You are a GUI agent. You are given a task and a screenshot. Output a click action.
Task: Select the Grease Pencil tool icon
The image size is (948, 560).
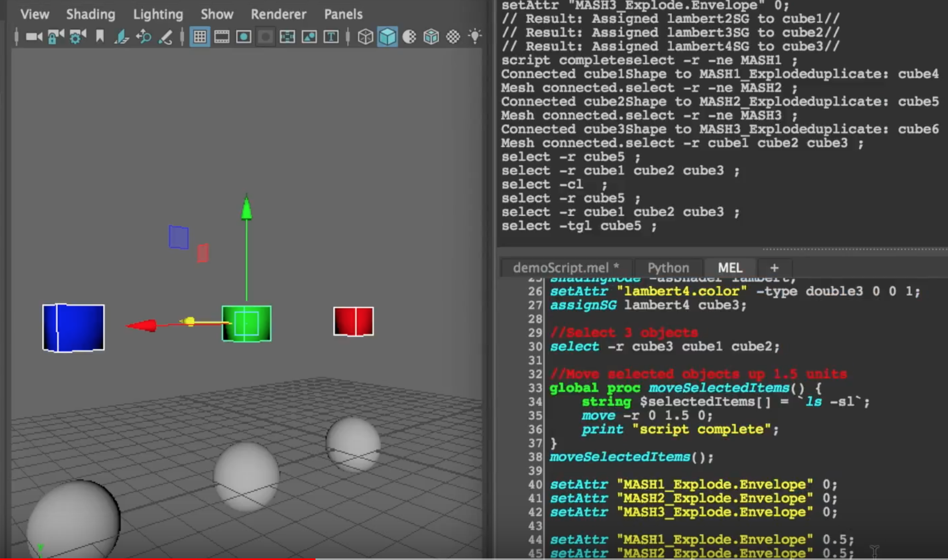click(x=165, y=37)
